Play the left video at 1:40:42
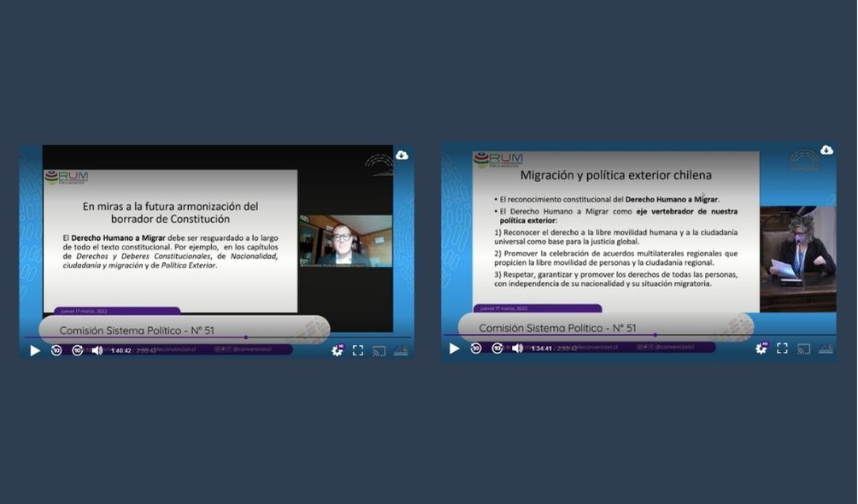The image size is (858, 504). coord(35,350)
